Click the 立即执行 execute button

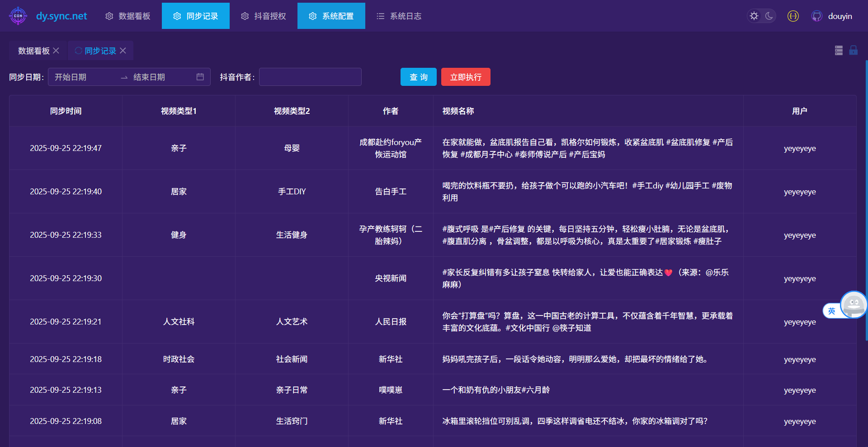[x=466, y=77]
